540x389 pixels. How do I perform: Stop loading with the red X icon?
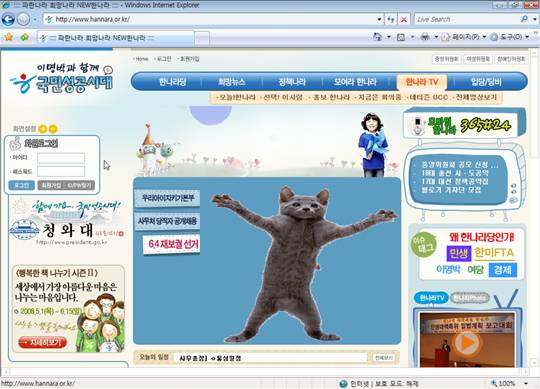pyautogui.click(x=404, y=19)
